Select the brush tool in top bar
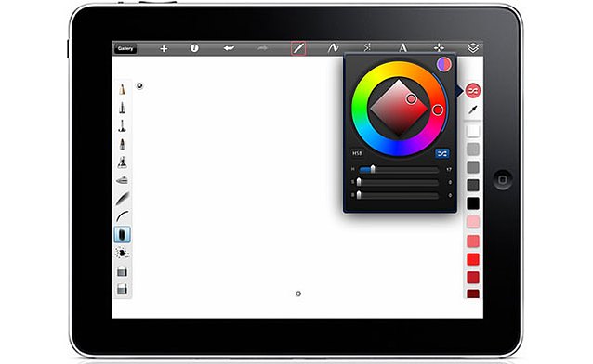This screenshot has width=593, height=364. click(298, 48)
